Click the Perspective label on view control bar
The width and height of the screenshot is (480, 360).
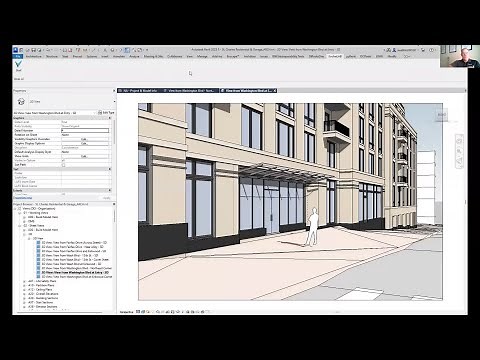click(126, 312)
